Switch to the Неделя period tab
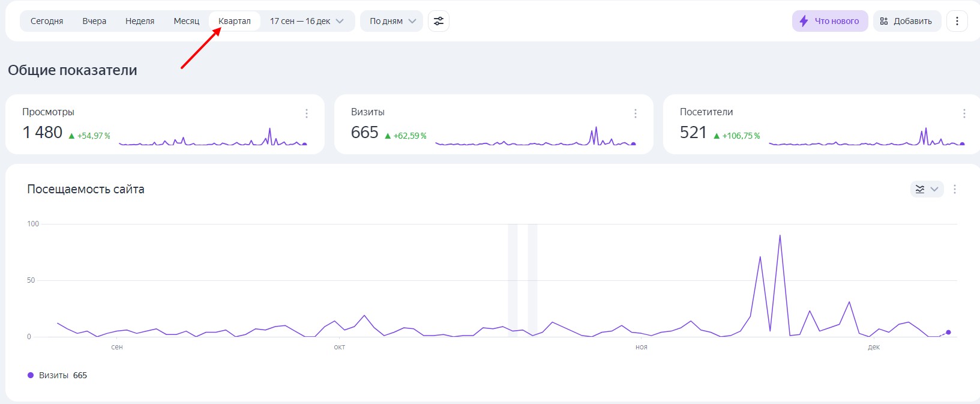This screenshot has width=980, height=404. (140, 21)
